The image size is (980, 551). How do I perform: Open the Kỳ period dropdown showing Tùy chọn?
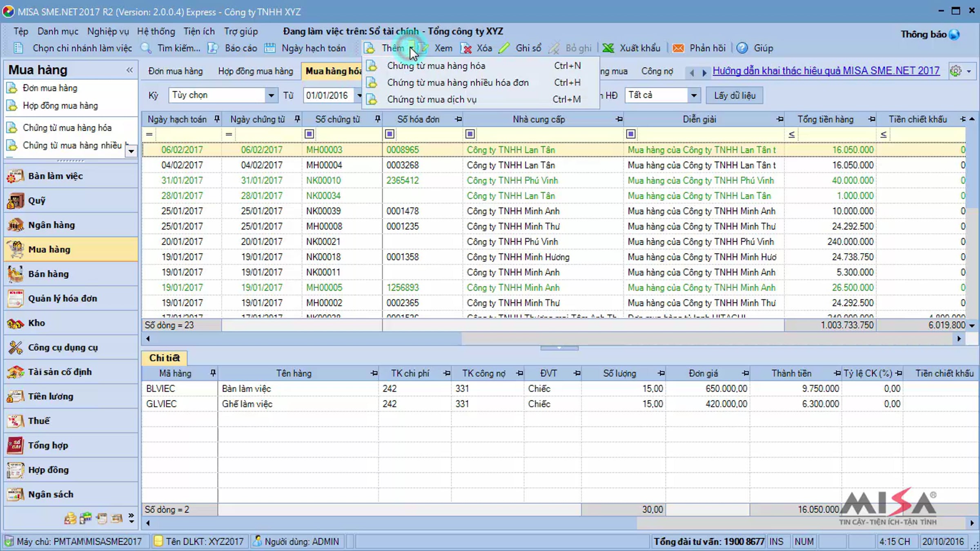click(x=271, y=96)
